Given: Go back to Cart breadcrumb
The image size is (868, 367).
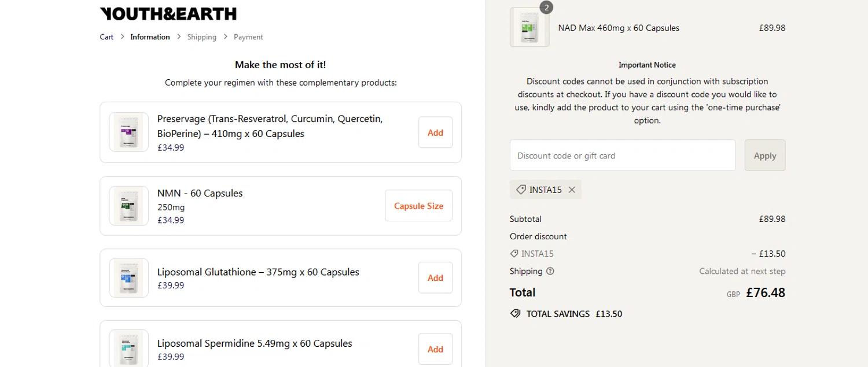Looking at the screenshot, I should (106, 37).
